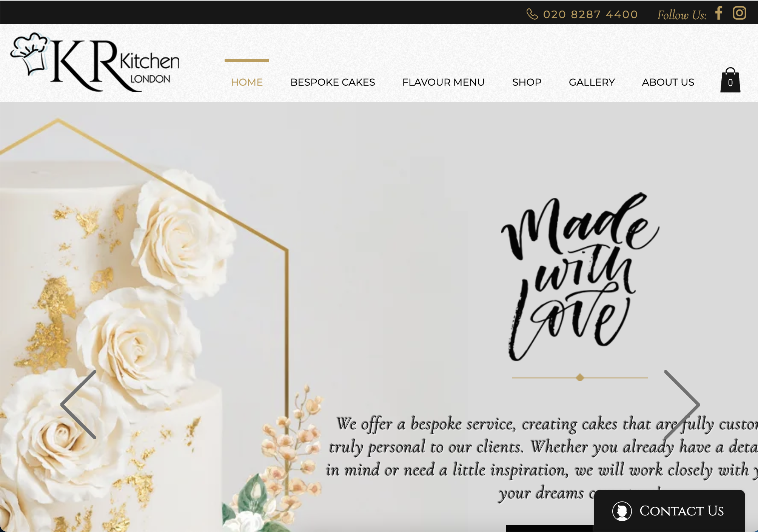Click the KR Kitchen London logo
Viewport: 758px width, 532px height.
coord(95,63)
